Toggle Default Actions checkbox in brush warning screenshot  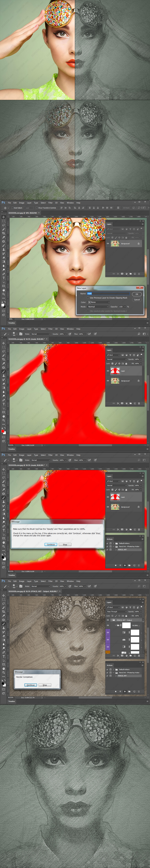tap(107, 543)
